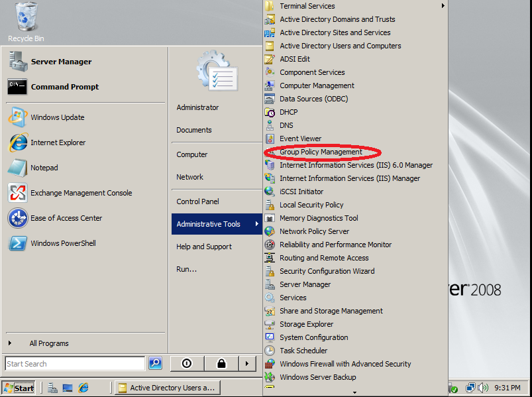Open Server Manager quick launch icon on taskbar
Viewport: 532px width, 397px height.
[x=52, y=388]
